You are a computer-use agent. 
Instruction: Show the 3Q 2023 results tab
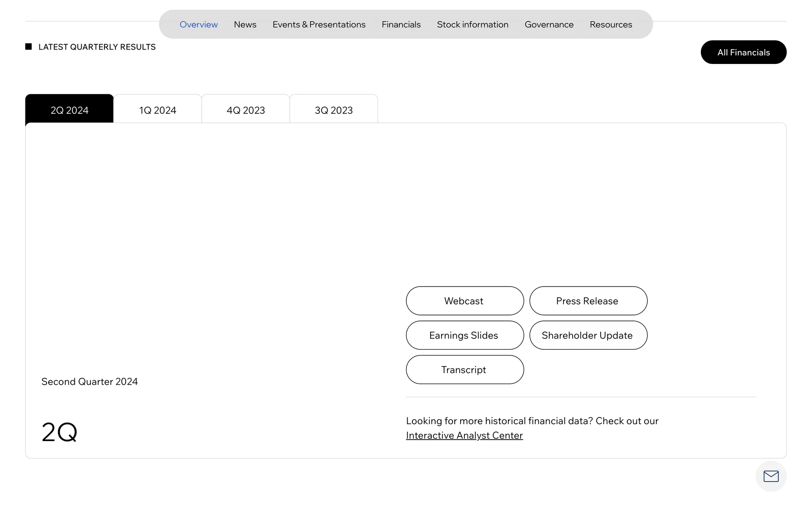334,110
